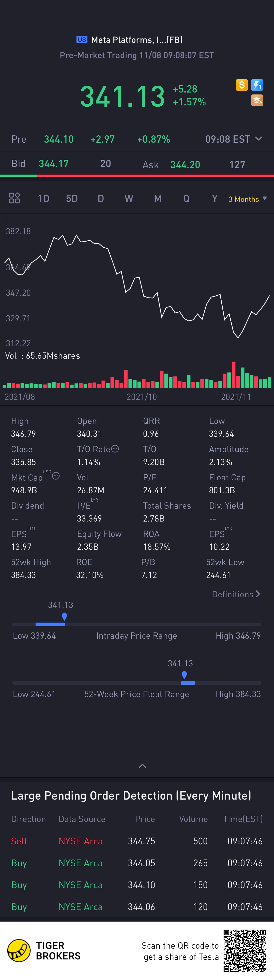
Task: Tap the Scan the QR code text
Action: [180, 951]
